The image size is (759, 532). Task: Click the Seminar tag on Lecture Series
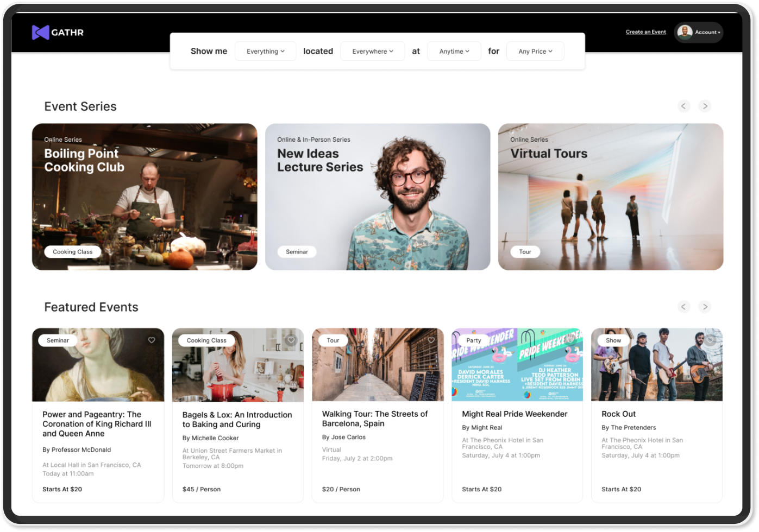tap(297, 252)
